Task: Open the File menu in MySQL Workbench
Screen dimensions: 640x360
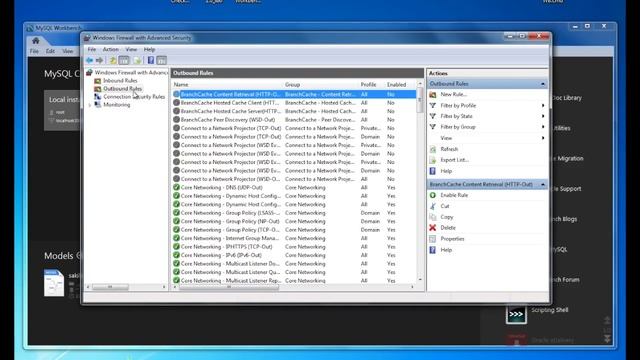Action: coord(34,51)
